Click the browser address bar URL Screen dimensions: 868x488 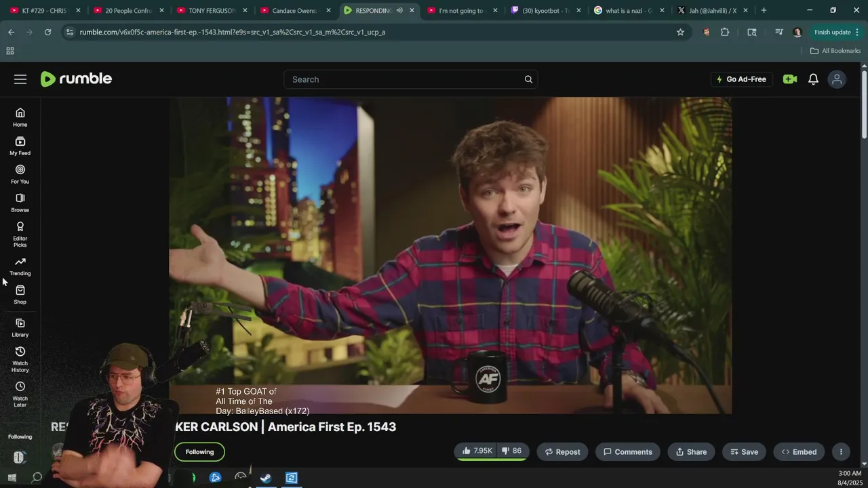coord(232,32)
